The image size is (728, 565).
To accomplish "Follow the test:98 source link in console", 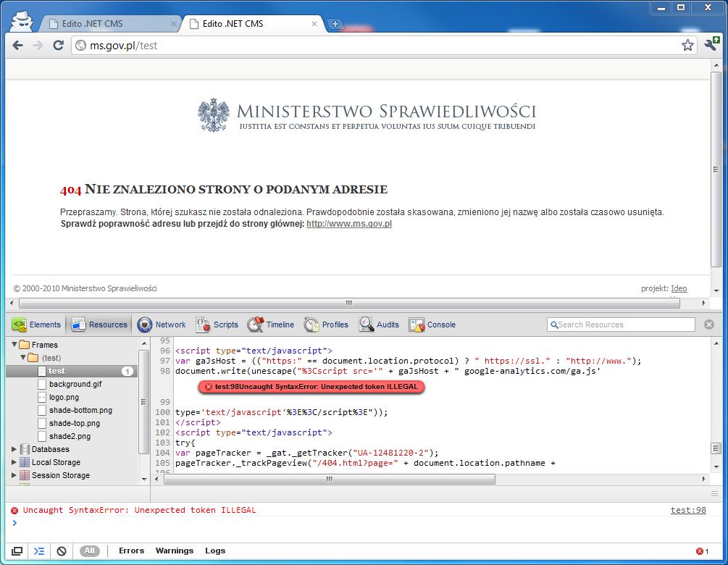I will click(x=688, y=510).
